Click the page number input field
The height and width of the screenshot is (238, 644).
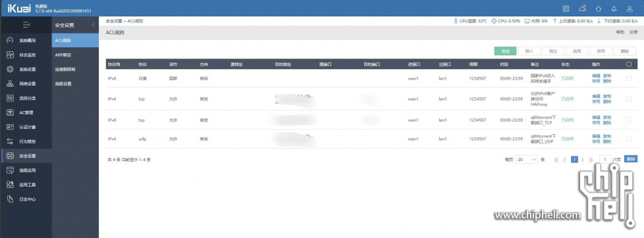[605, 159]
